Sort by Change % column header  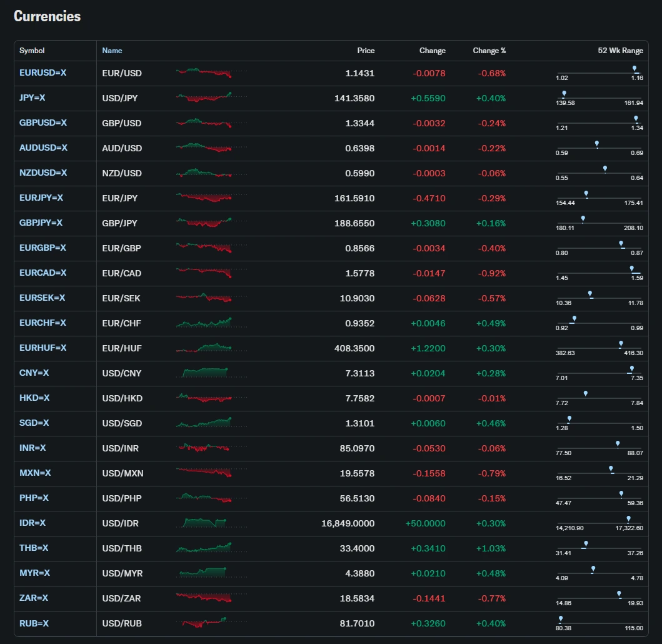489,51
